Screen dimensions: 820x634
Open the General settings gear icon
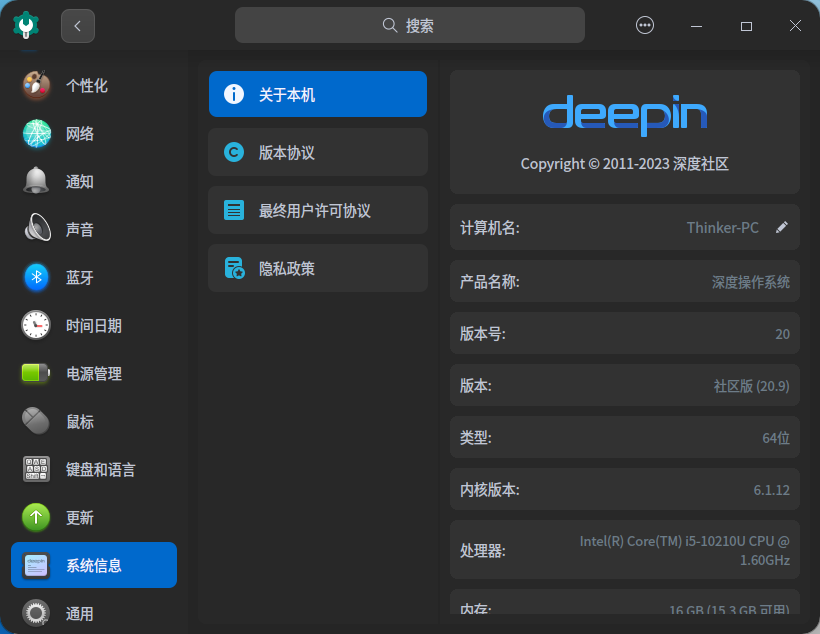click(x=36, y=613)
